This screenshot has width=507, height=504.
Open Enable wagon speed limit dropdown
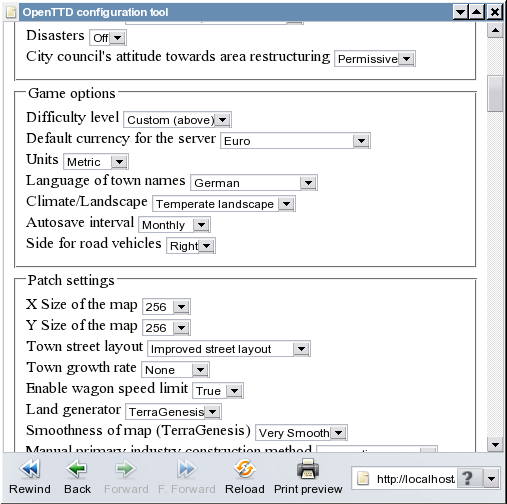pos(218,391)
